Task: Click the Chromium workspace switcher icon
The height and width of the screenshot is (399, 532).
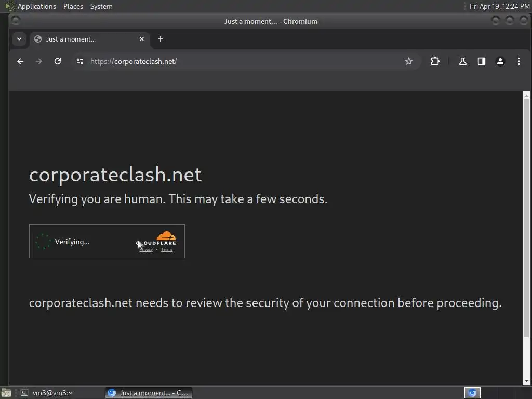Action: click(x=472, y=393)
